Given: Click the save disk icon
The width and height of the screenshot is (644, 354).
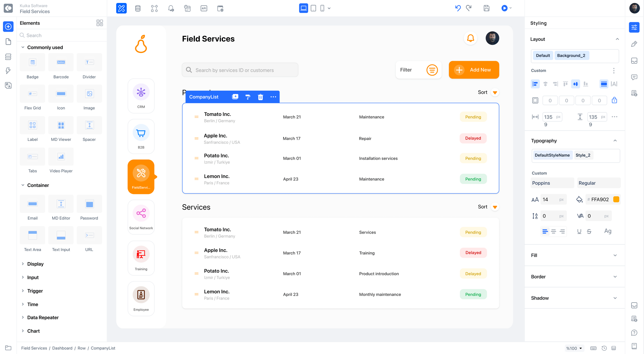Looking at the screenshot, I should 486,8.
